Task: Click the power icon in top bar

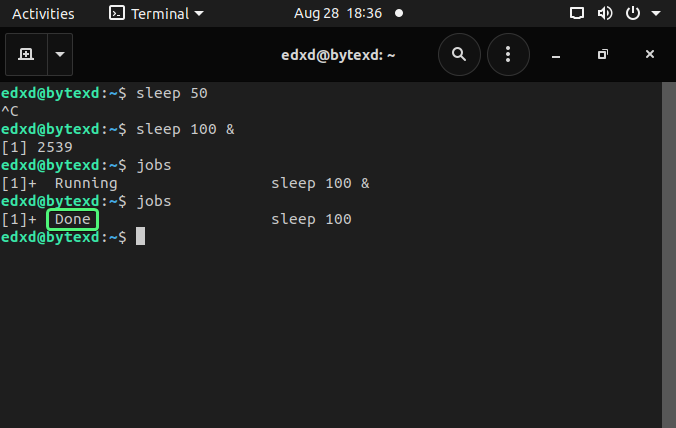Action: (632, 14)
